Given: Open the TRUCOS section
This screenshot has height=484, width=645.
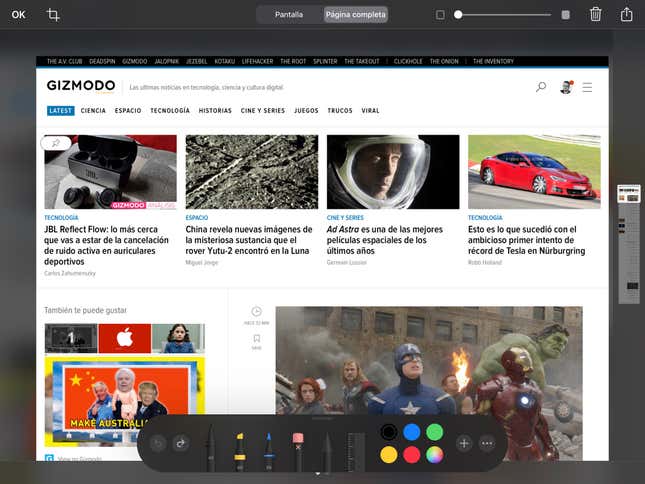Looking at the screenshot, I should (x=340, y=111).
